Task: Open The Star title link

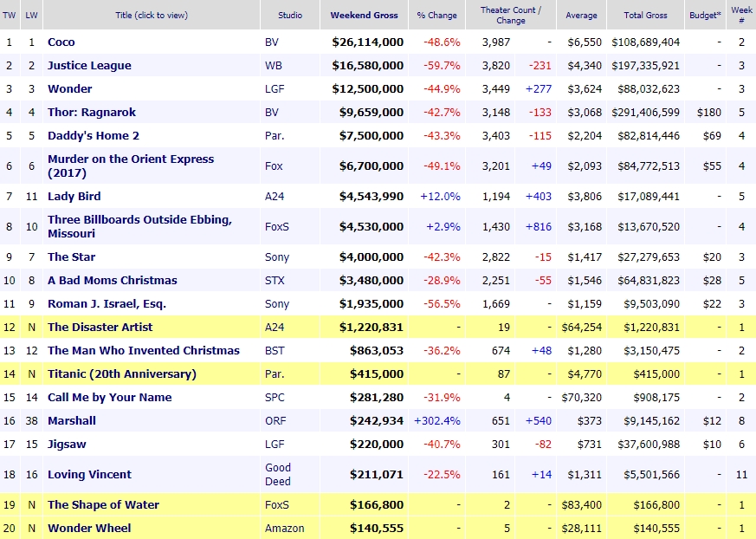Action: click(71, 257)
